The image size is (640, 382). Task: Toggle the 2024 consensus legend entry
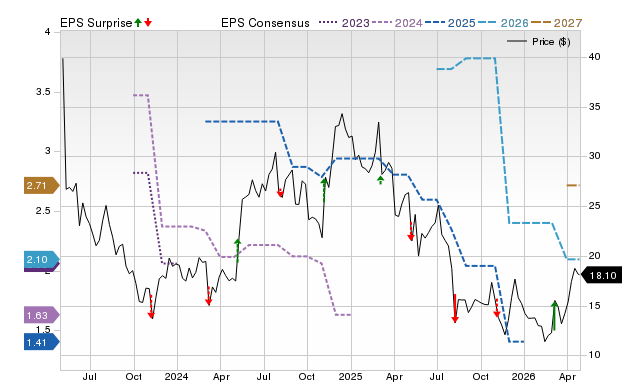point(397,23)
